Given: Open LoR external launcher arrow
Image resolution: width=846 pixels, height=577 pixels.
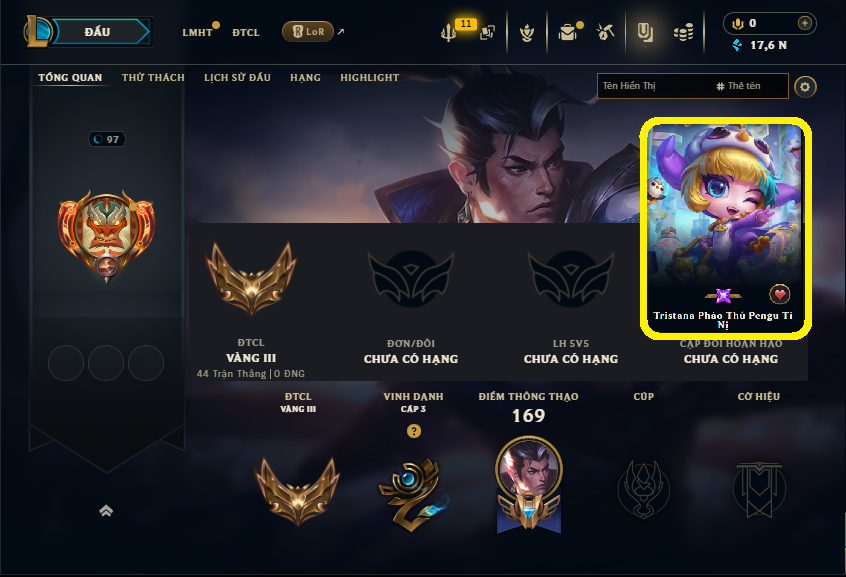Looking at the screenshot, I should 341,32.
